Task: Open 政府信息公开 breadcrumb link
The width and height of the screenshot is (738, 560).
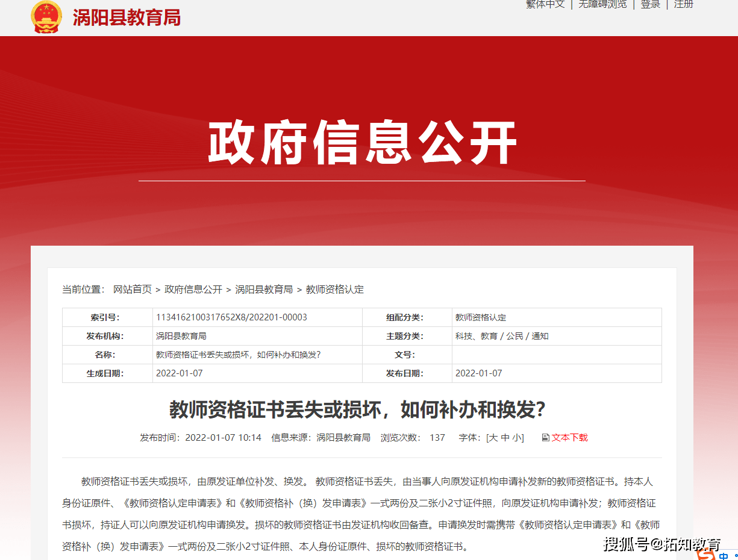Action: (193, 290)
